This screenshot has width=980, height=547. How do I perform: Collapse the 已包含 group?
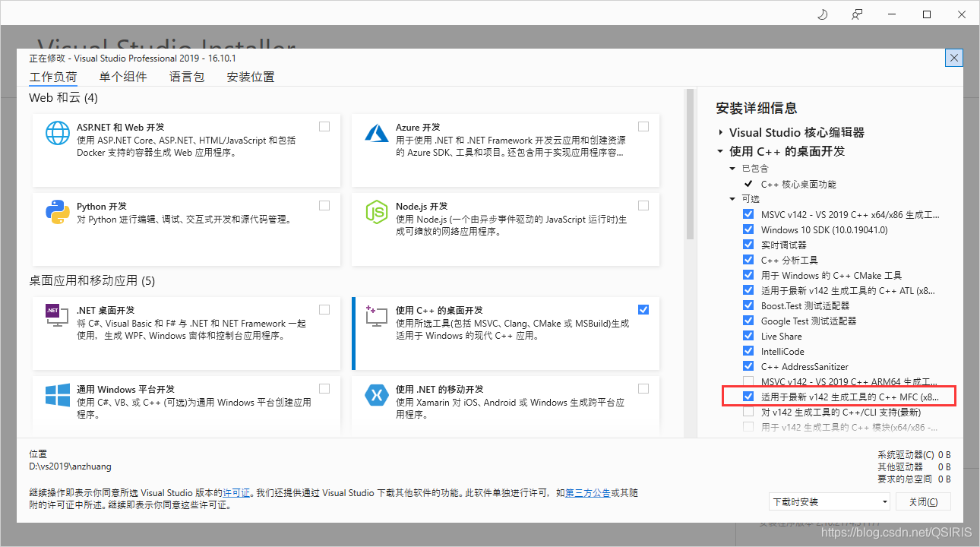pos(732,169)
